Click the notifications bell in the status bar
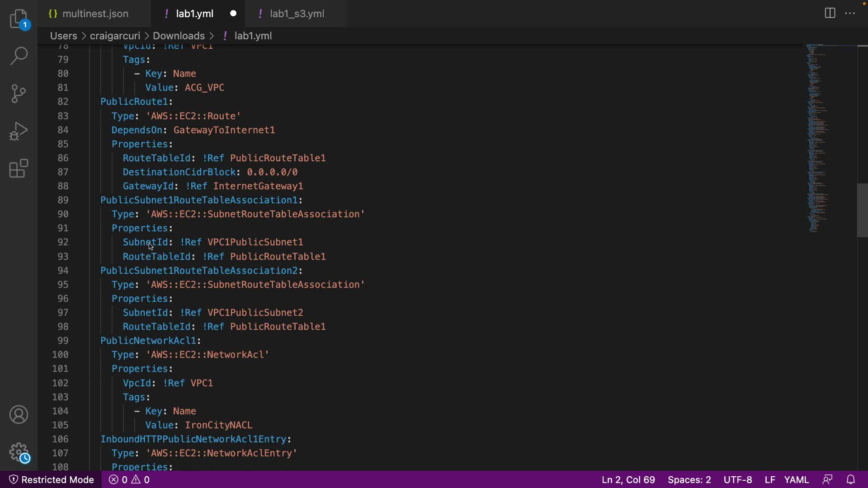 [850, 479]
